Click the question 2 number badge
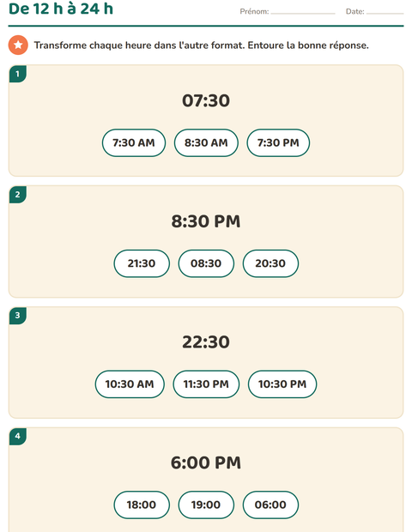Screen dimensions: 412x532 (x=18, y=195)
